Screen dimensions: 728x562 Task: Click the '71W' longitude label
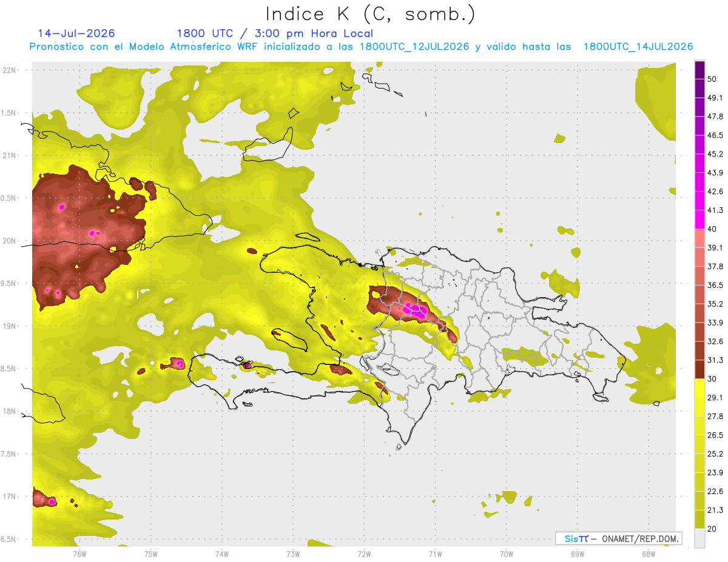click(x=435, y=554)
